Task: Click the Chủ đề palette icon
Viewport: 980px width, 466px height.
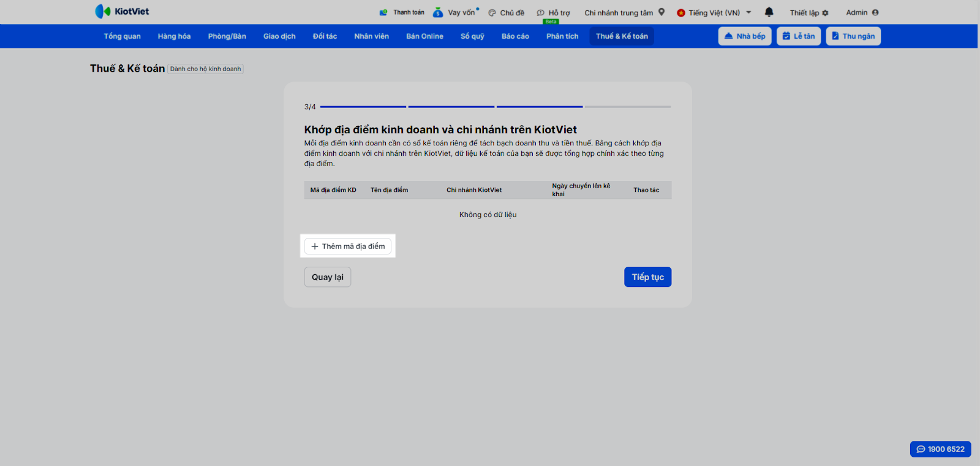Action: coord(492,13)
